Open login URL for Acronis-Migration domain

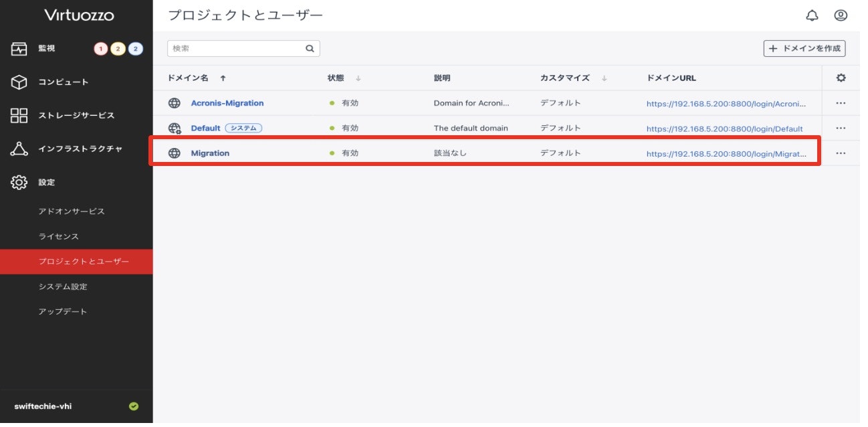pyautogui.click(x=726, y=104)
